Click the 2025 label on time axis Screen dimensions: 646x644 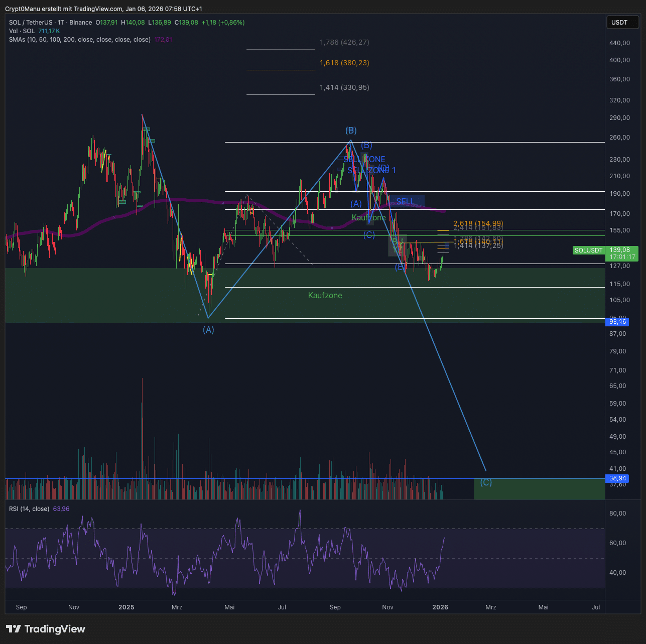click(126, 607)
